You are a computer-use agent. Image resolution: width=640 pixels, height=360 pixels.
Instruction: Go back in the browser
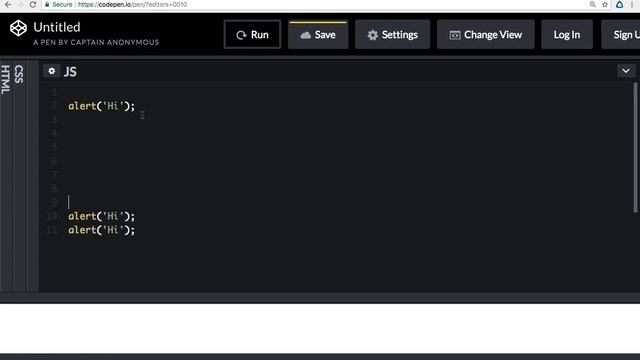coord(8,4)
